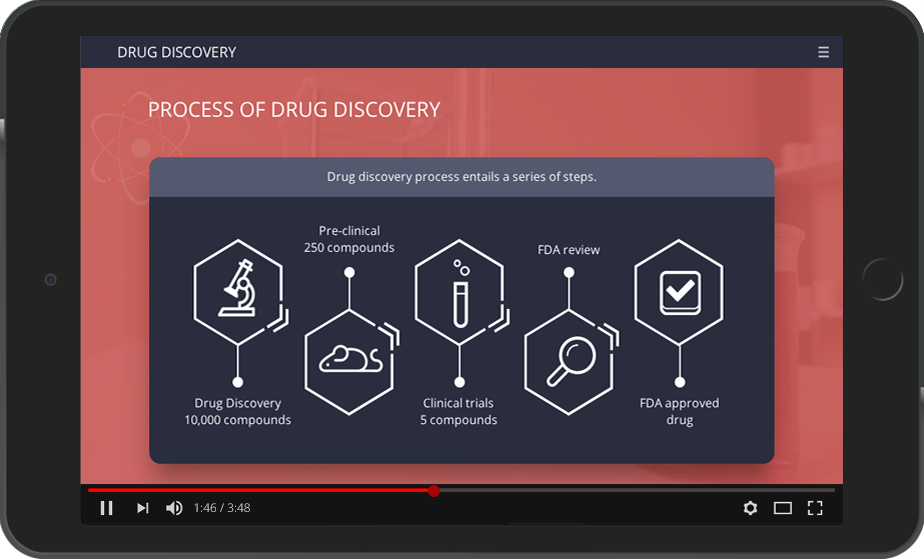Open the video settings gear
Image resolution: width=924 pixels, height=559 pixels.
click(x=750, y=508)
